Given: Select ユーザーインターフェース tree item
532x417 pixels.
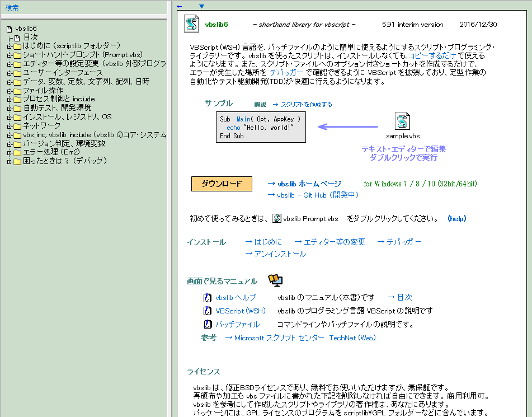Looking at the screenshot, I should click(63, 72).
